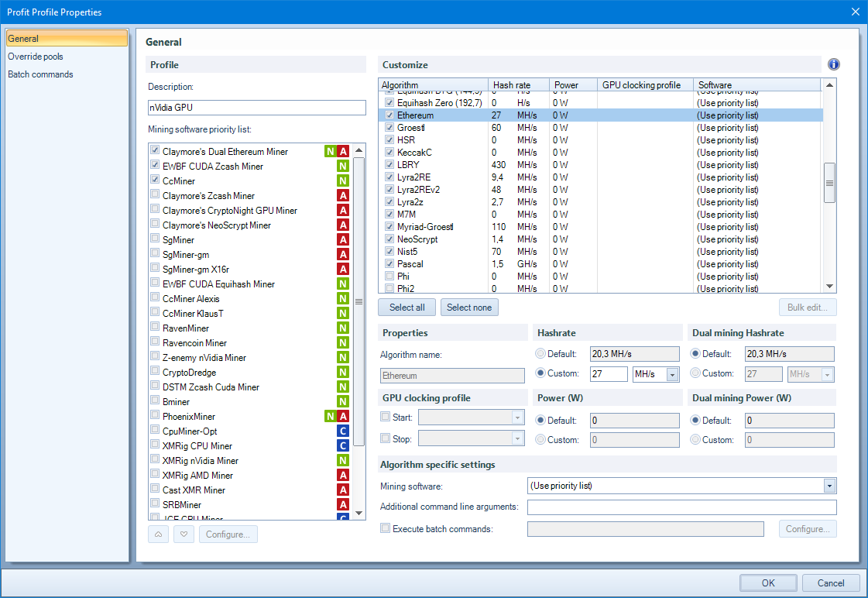Click the miner priority list scrollbar thumb

[359, 302]
